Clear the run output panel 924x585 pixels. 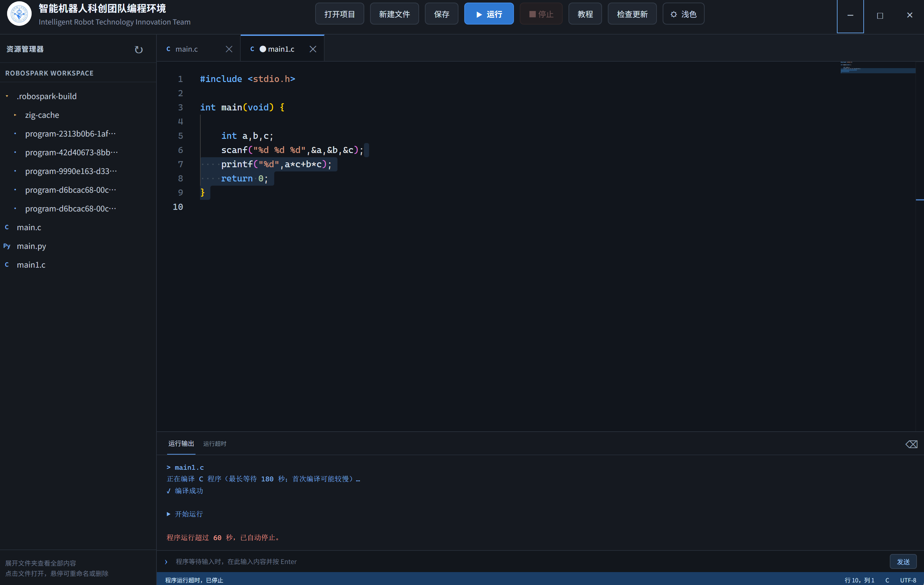(x=911, y=444)
